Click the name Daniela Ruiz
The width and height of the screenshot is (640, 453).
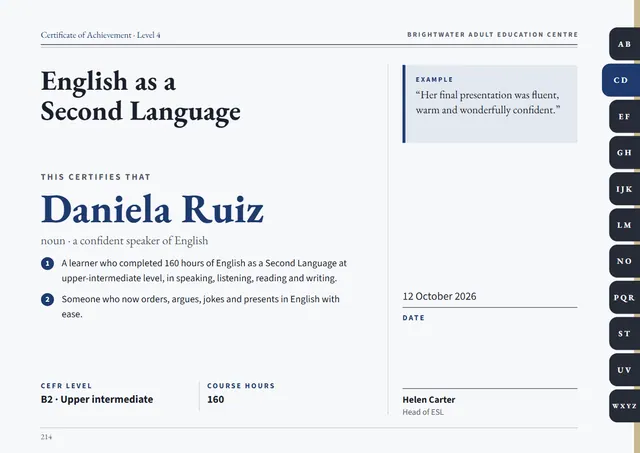(152, 209)
